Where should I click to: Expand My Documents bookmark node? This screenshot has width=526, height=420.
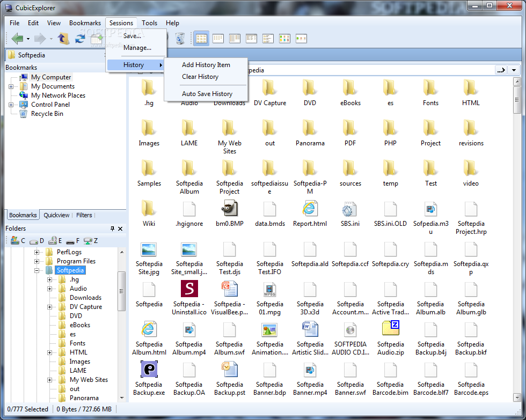[x=11, y=86]
